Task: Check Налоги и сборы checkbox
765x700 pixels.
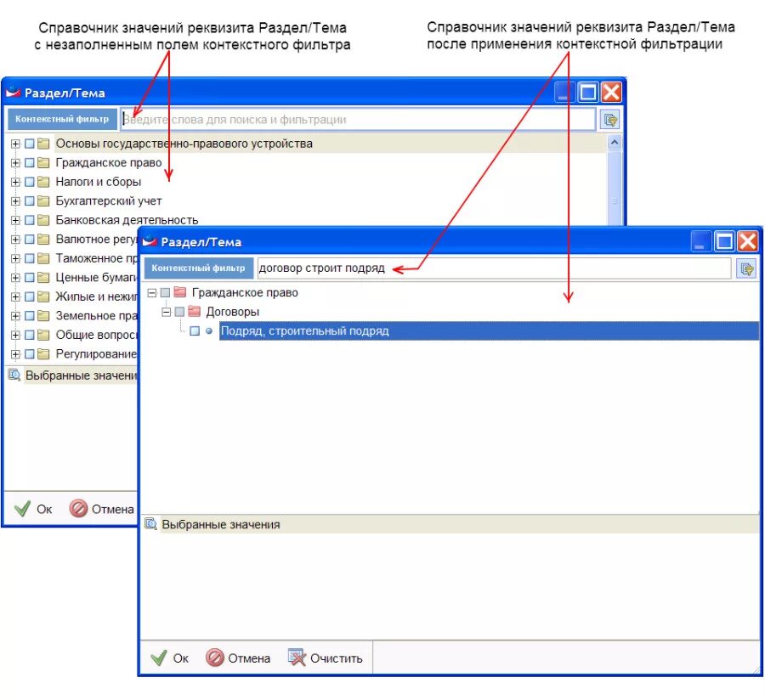Action: 29,182
